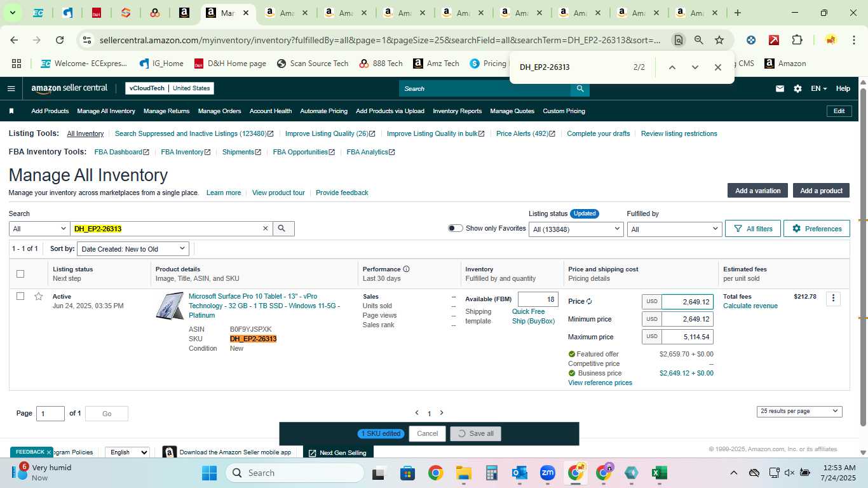Go to next find-in-page match
The image size is (868, 488).
pyautogui.click(x=695, y=67)
